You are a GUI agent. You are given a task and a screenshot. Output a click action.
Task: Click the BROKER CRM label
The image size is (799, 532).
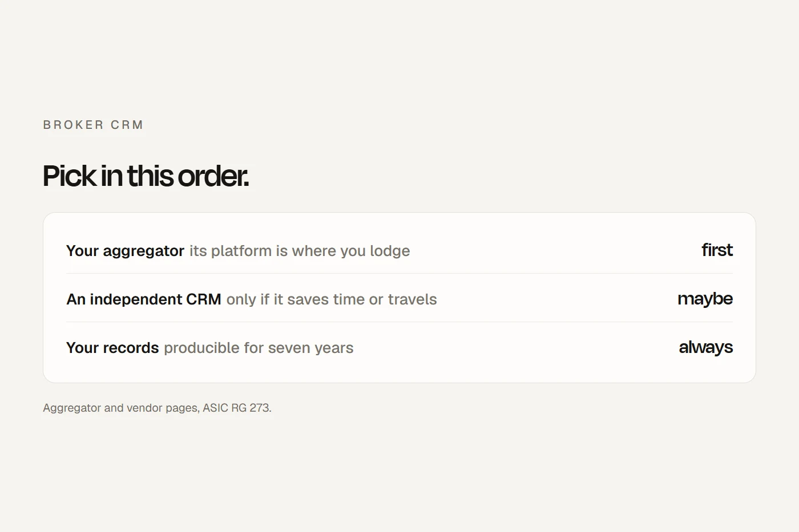93,125
